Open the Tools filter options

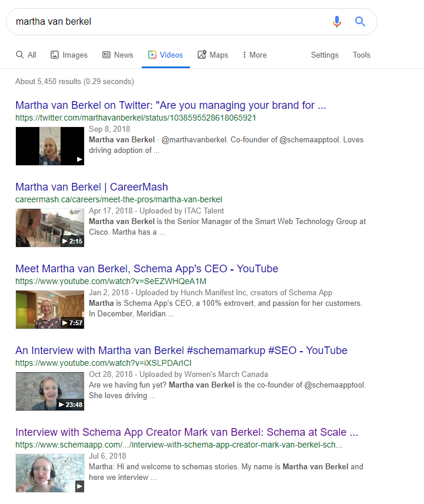click(x=361, y=55)
